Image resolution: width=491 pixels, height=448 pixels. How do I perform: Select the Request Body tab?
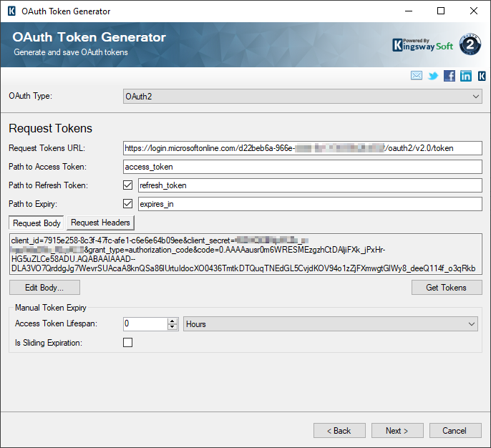click(x=37, y=223)
